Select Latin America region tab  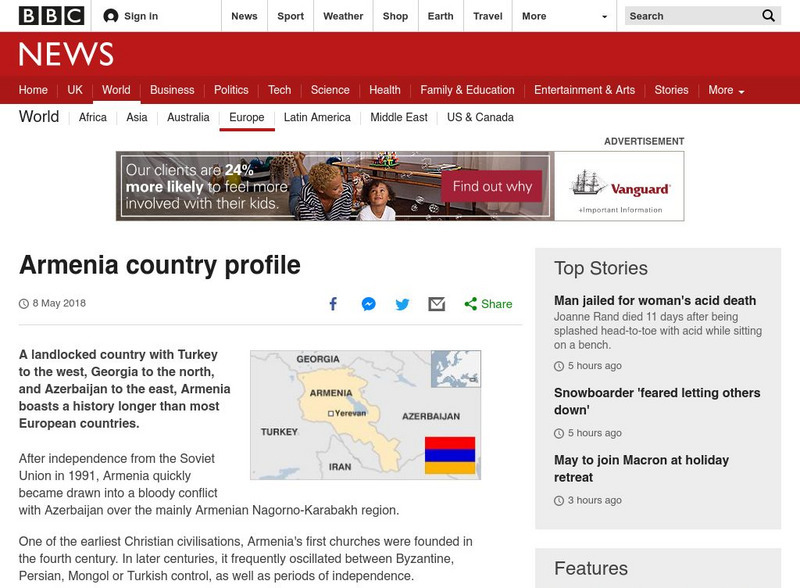pyautogui.click(x=317, y=117)
